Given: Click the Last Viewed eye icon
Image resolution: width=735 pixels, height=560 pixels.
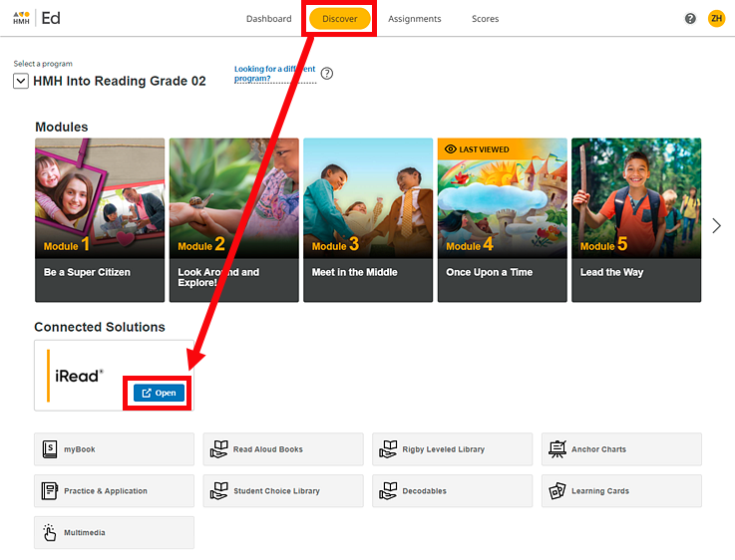Looking at the screenshot, I should click(451, 149).
